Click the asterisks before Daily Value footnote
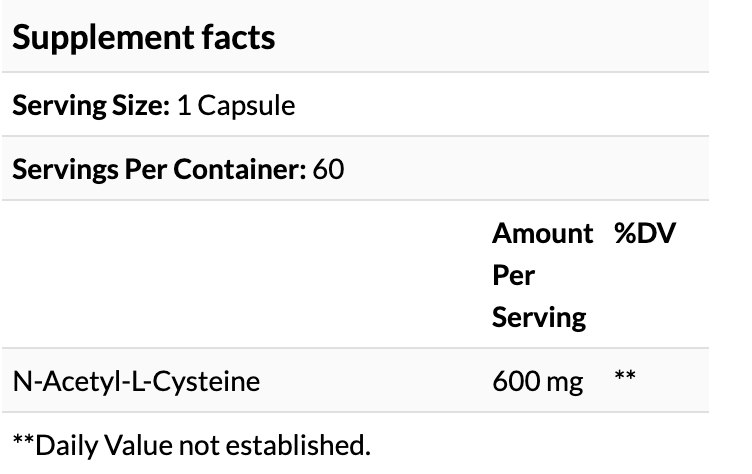Viewport: 752px width, 474px height. [23, 440]
